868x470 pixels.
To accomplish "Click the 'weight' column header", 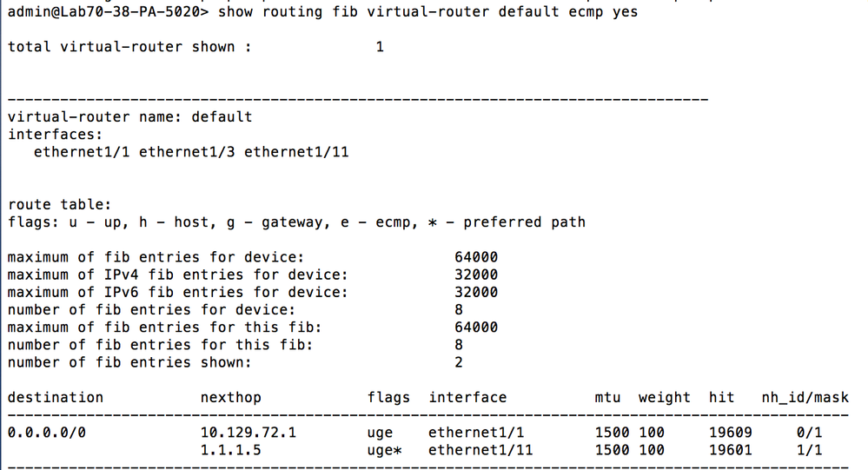I will [664, 397].
